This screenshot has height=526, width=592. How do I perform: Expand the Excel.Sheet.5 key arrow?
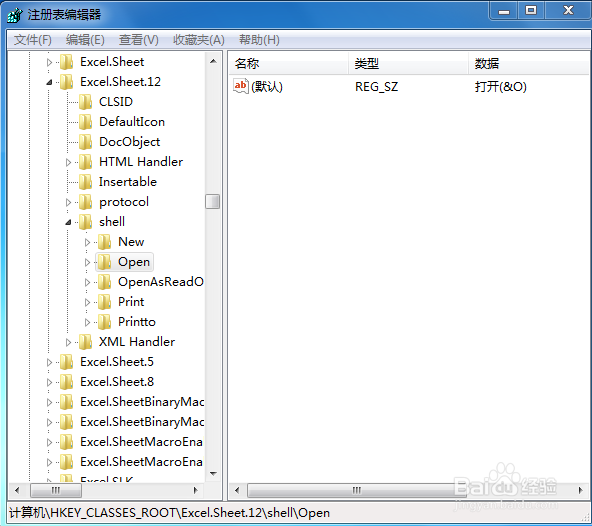click(x=49, y=362)
